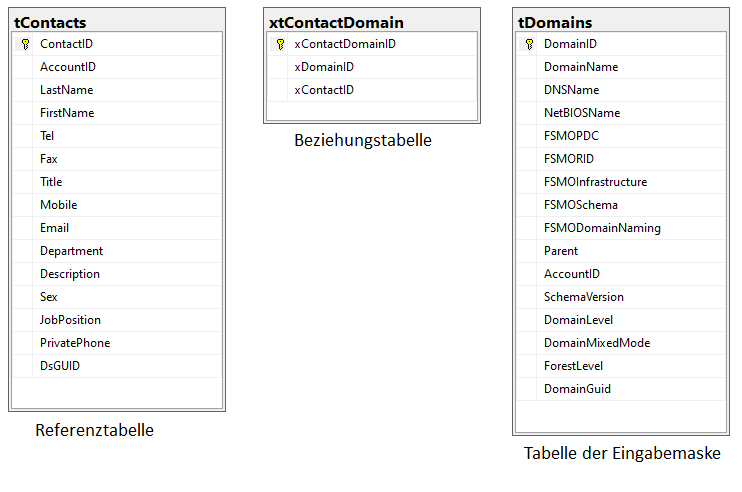Click the key icon next to xContactDomainID
The image size is (742, 492).
[280, 44]
